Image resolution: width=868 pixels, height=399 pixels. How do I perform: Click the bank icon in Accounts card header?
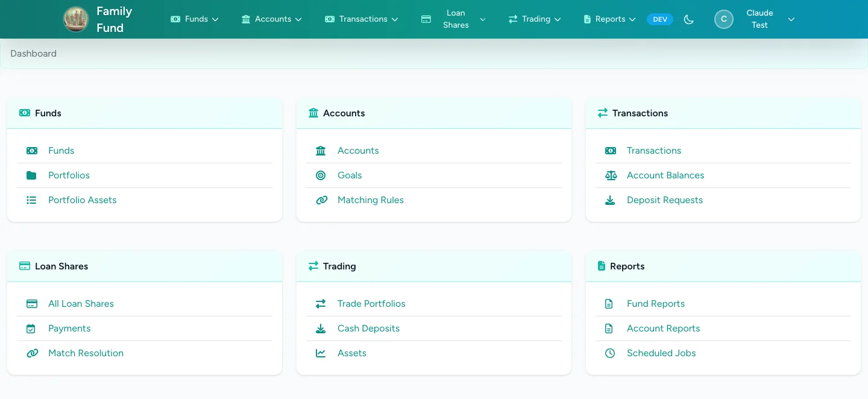(313, 113)
